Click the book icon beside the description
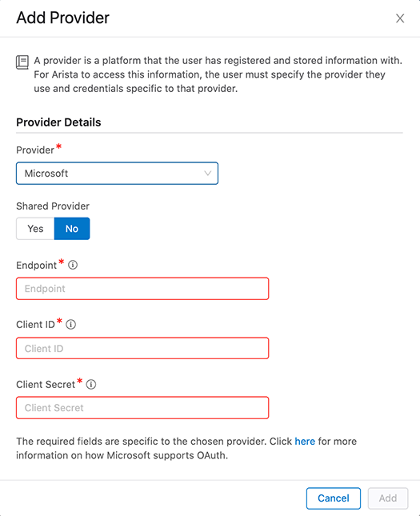Image resolution: width=420 pixels, height=516 pixels. (22, 62)
